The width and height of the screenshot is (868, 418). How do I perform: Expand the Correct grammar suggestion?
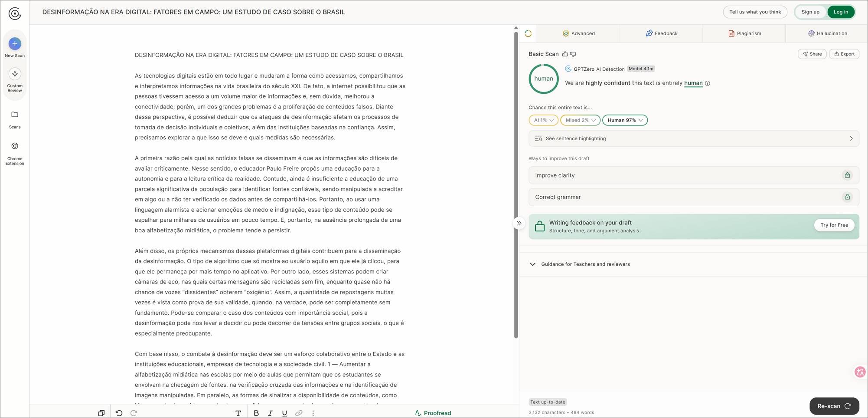pos(694,197)
